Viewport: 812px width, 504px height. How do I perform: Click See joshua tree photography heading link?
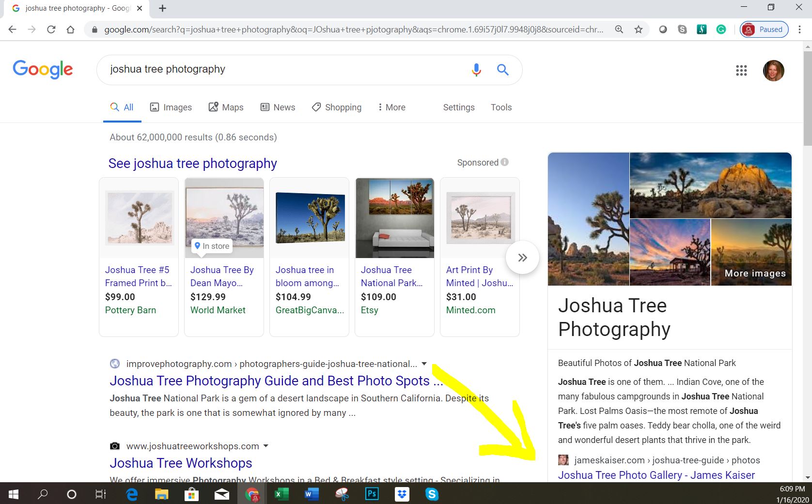pos(192,164)
